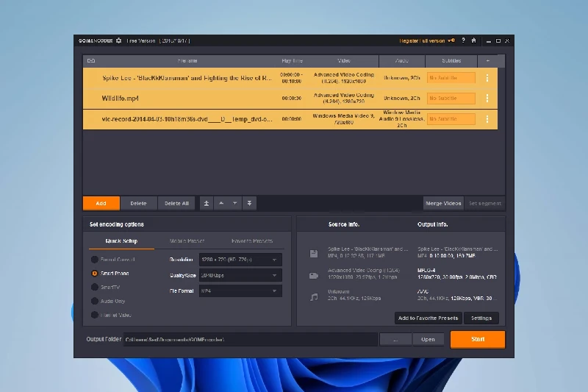The image size is (588, 392).
Task: Click Add to Favorite Presets button
Action: [x=429, y=318]
